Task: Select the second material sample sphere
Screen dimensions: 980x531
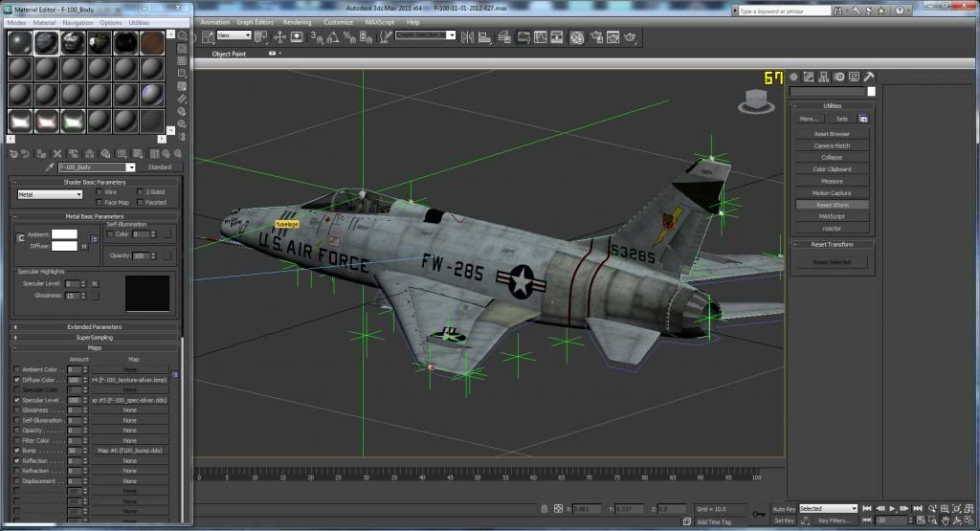Action: pos(47,43)
